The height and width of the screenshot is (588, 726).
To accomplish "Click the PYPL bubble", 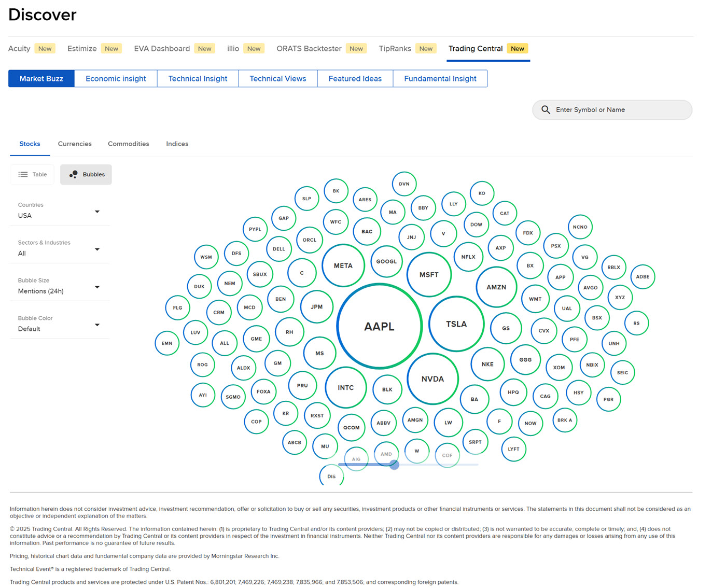I will point(255,229).
